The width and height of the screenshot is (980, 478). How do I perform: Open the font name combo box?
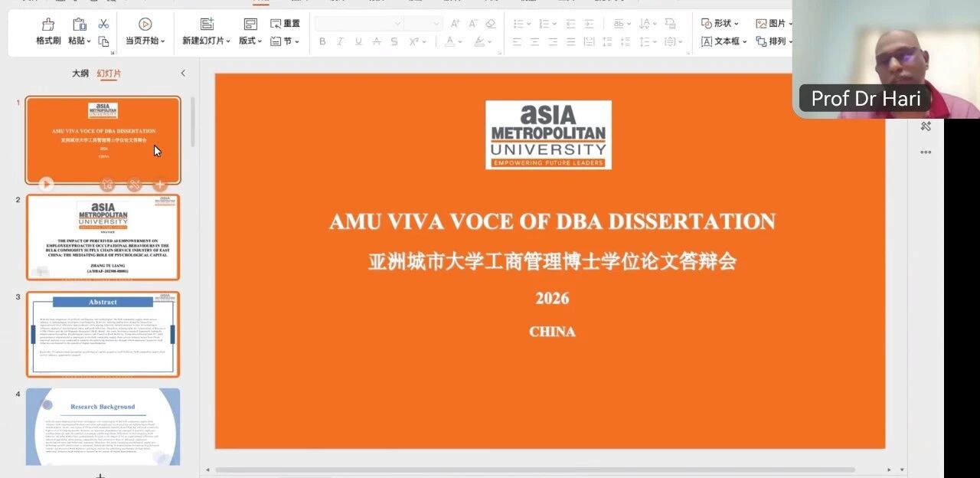pos(359,24)
